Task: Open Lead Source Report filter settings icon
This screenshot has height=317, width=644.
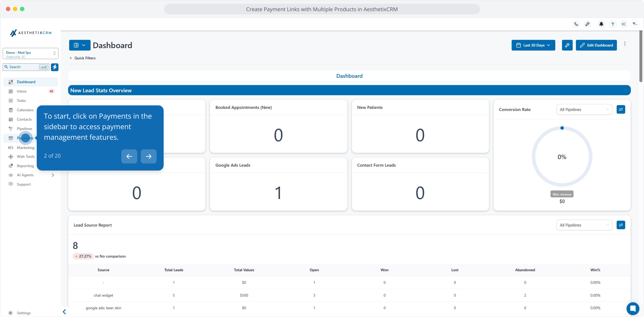Action: 620,225
